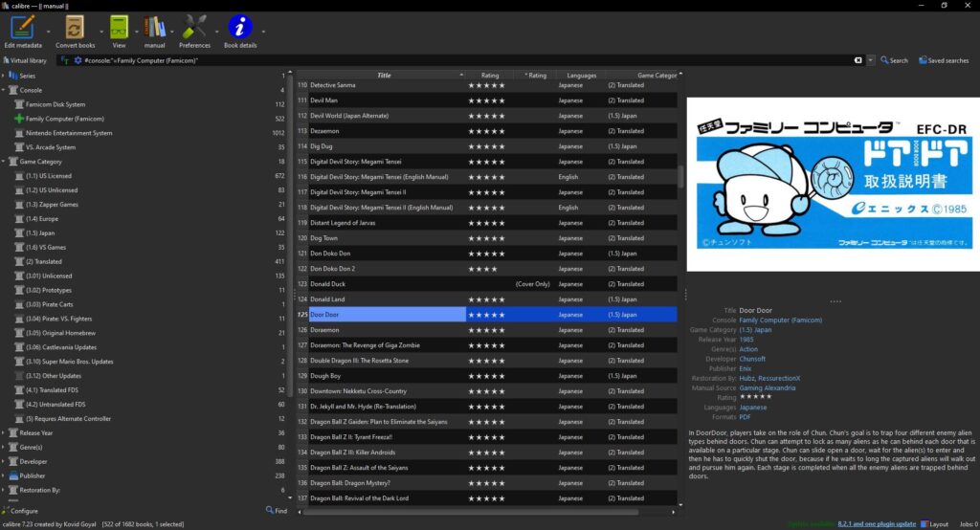Image resolution: width=980 pixels, height=530 pixels.
Task: Expand the Series category
Action: pos(3,76)
